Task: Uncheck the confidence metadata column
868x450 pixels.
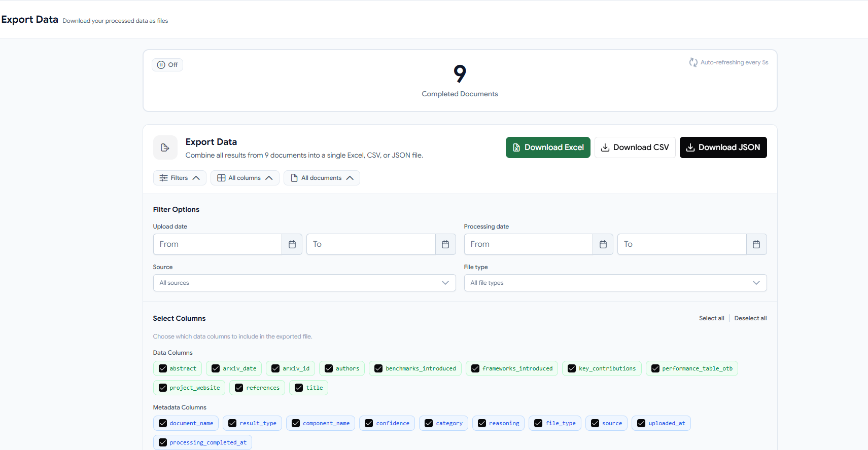Action: pyautogui.click(x=369, y=423)
